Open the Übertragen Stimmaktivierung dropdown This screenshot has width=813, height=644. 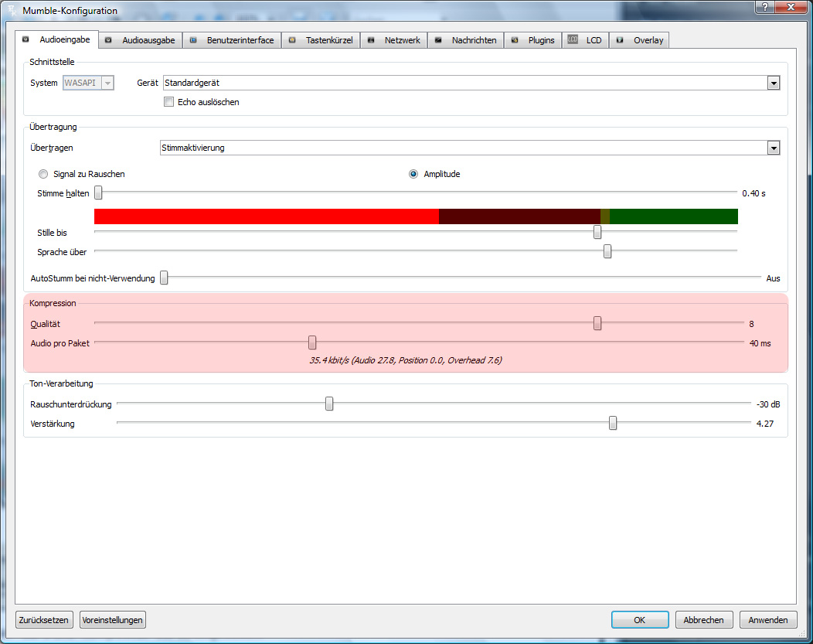470,148
